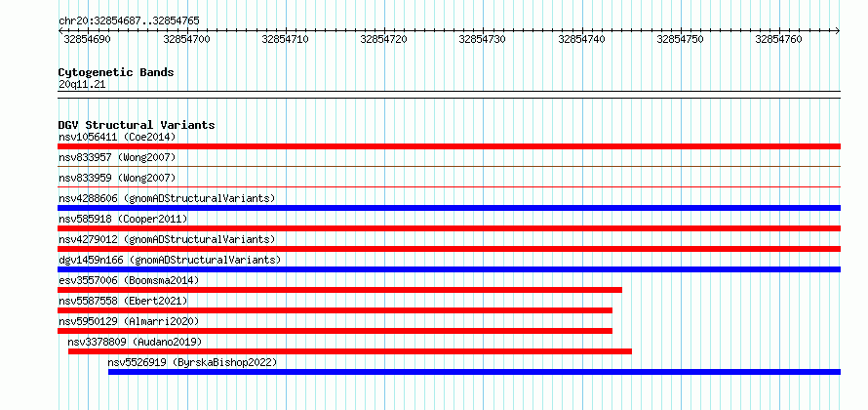Select the red bar for nsv1056411

449,146
